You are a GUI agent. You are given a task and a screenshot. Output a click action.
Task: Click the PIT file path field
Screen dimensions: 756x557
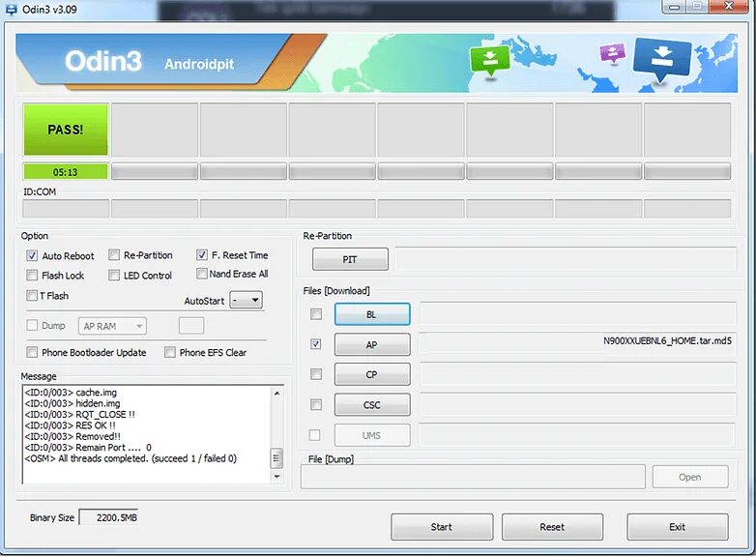click(x=566, y=259)
